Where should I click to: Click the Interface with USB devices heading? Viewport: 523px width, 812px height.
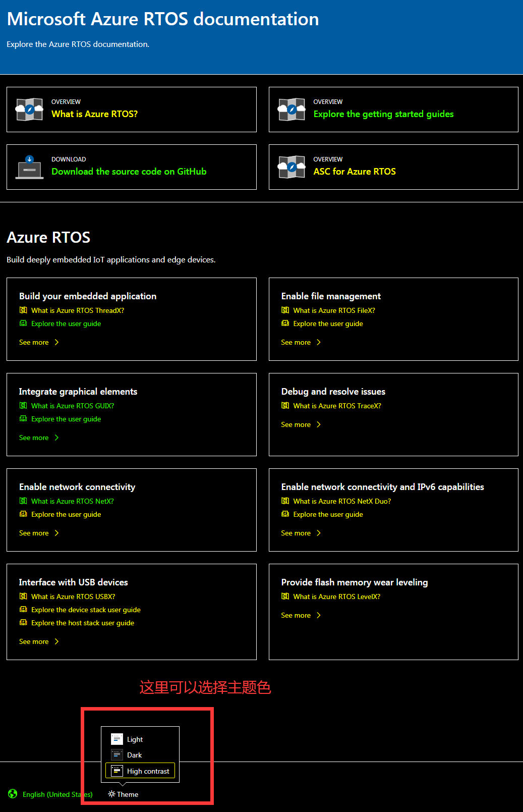74,582
